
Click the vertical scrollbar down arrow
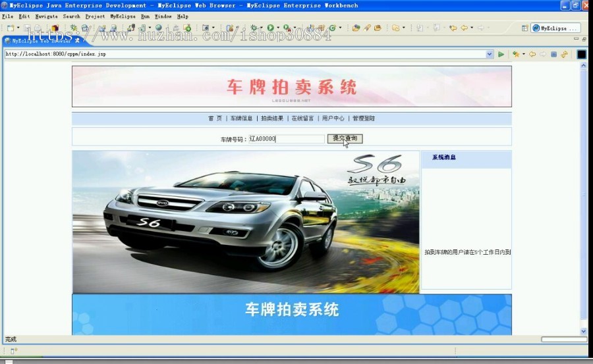point(584,332)
